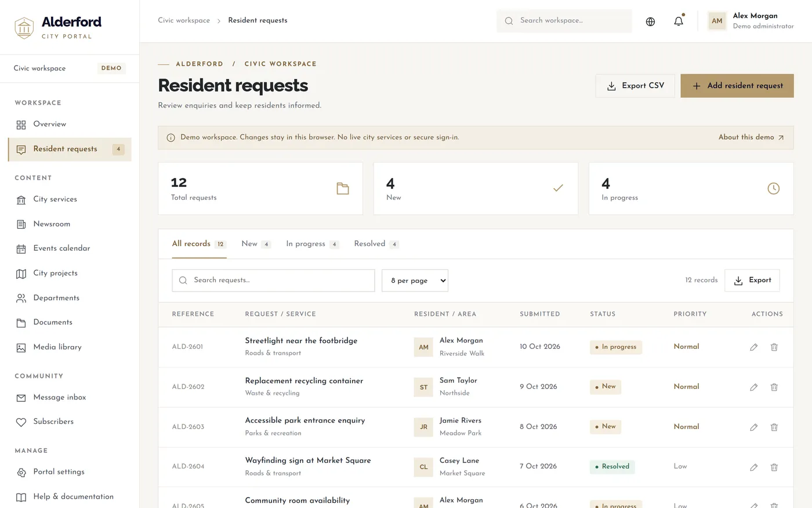Edit the Replacement recycling container request
This screenshot has height=508, width=812.
(x=753, y=387)
